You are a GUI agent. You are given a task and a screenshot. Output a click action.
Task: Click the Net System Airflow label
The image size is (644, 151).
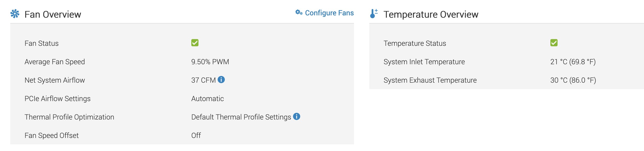pos(55,80)
